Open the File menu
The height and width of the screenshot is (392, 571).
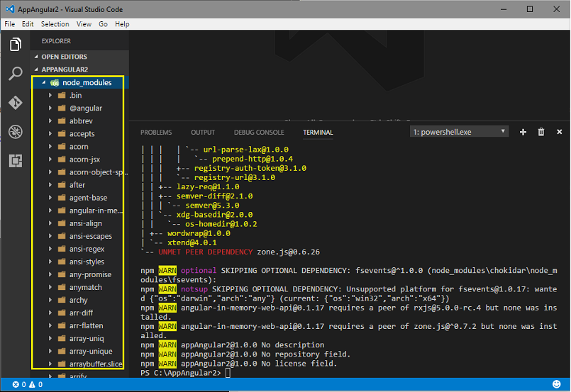(9, 24)
